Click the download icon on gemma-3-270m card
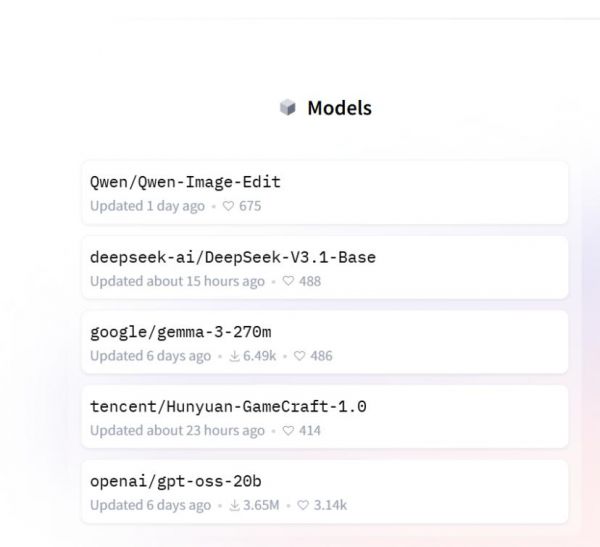Viewport: 600px width, 547px height. 234,356
